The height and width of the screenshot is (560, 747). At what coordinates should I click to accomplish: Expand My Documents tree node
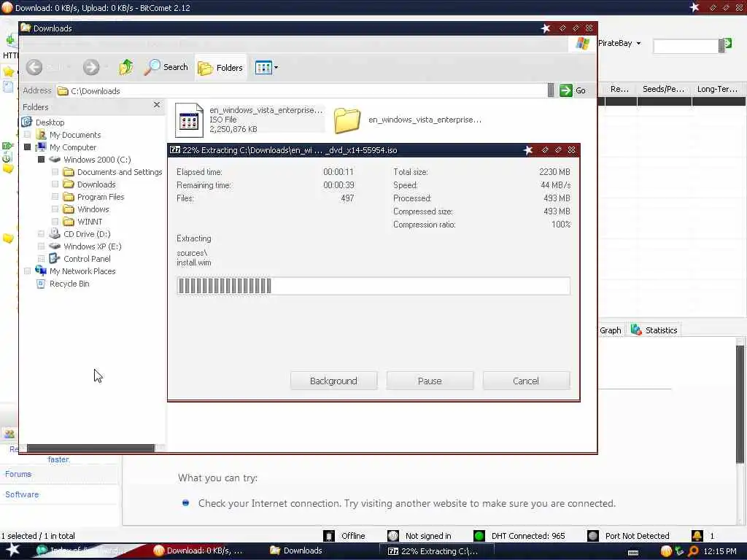coord(27,135)
